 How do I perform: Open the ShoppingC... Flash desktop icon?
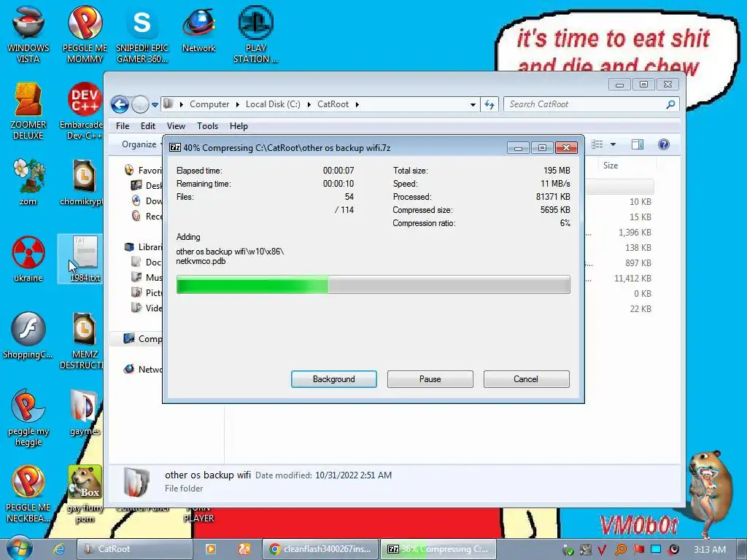(28, 335)
